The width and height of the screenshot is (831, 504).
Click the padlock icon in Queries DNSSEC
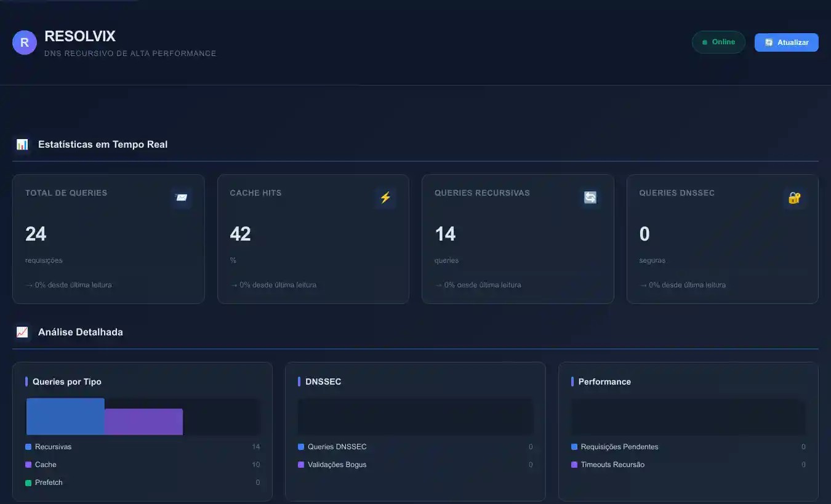[x=795, y=198]
